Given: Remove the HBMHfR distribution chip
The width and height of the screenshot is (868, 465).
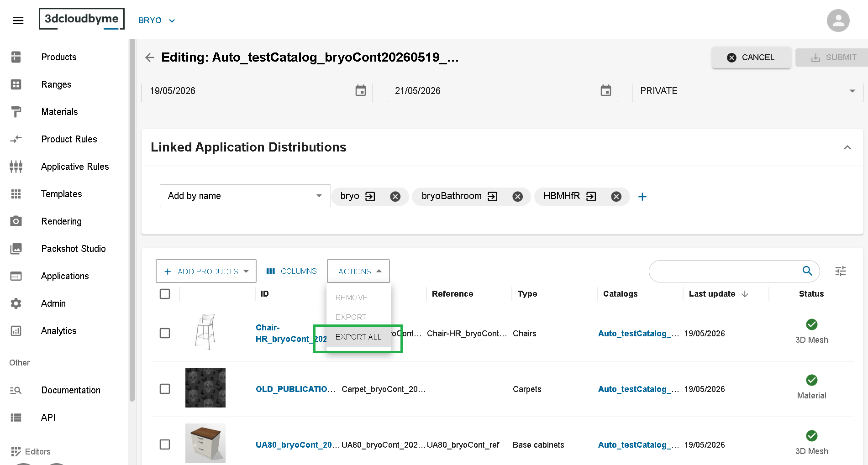Looking at the screenshot, I should [616, 196].
